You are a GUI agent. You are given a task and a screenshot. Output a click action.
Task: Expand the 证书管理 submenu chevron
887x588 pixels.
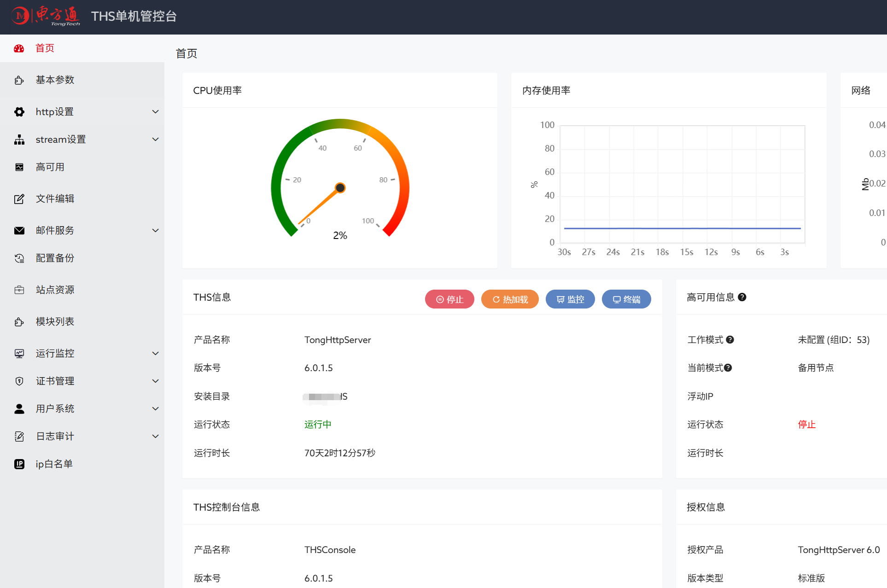[156, 381]
